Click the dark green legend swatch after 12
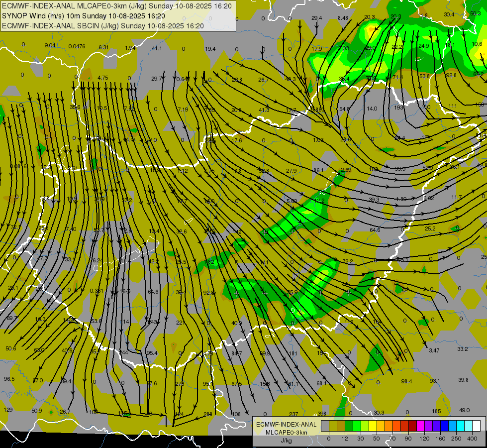Viewport: 487px width, 448px height. coord(349,426)
